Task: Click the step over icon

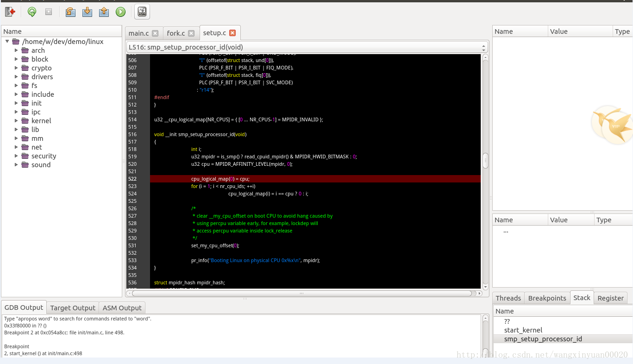Action: [70, 12]
